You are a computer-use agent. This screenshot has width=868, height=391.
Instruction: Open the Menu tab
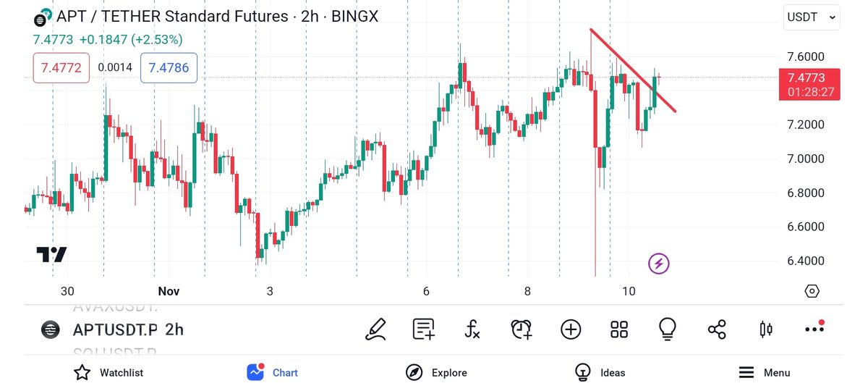tap(764, 373)
